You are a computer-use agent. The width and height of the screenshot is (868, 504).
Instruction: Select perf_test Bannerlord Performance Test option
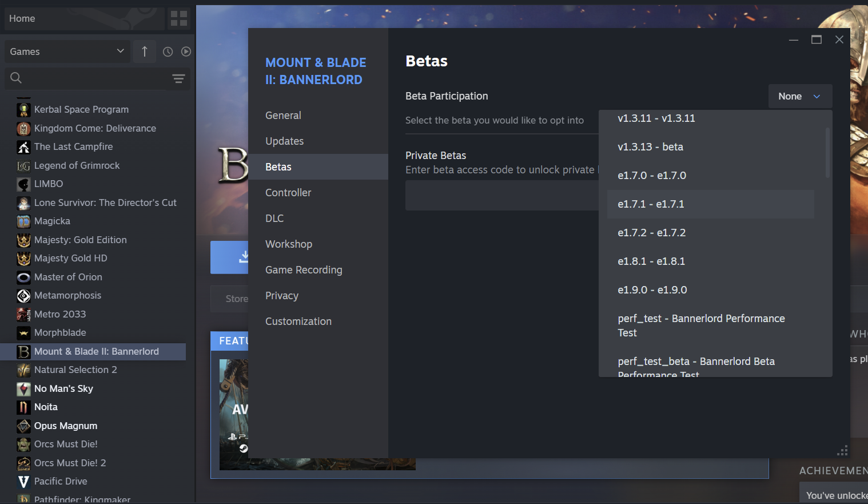tap(710, 326)
